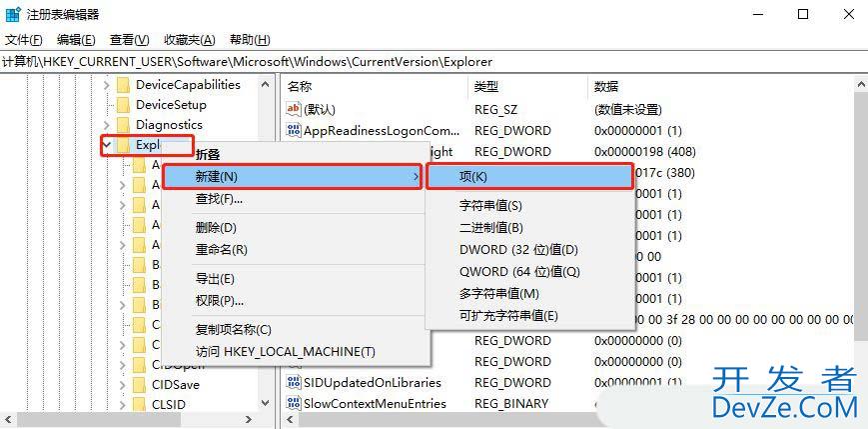Image resolution: width=868 pixels, height=429 pixels.
Task: Click the string value icon beside (默认)
Action: click(x=293, y=109)
